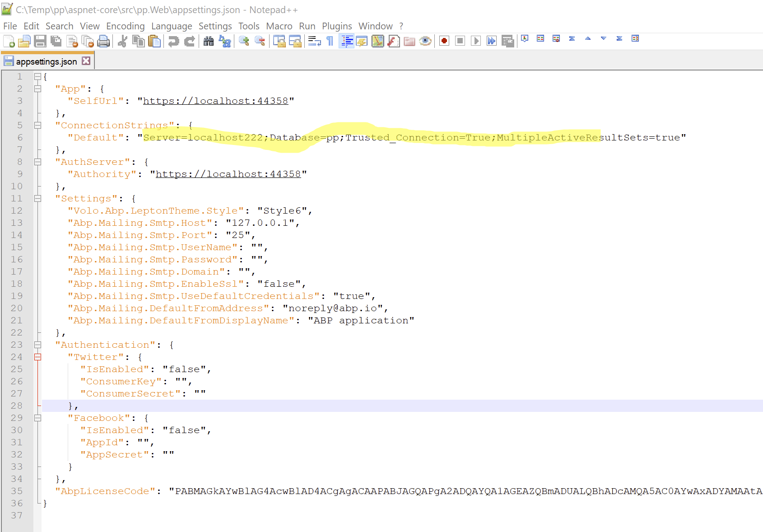Toggle the indent guide button
Image resolution: width=763 pixels, height=532 pixels.
tap(347, 41)
